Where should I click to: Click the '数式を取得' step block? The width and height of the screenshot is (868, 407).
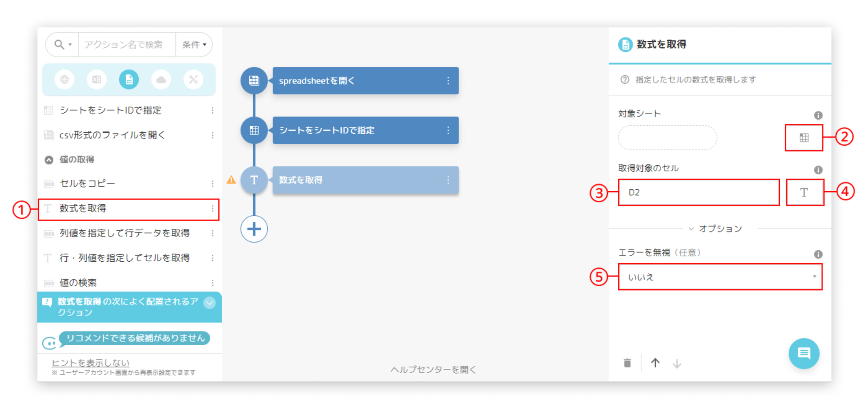365,180
